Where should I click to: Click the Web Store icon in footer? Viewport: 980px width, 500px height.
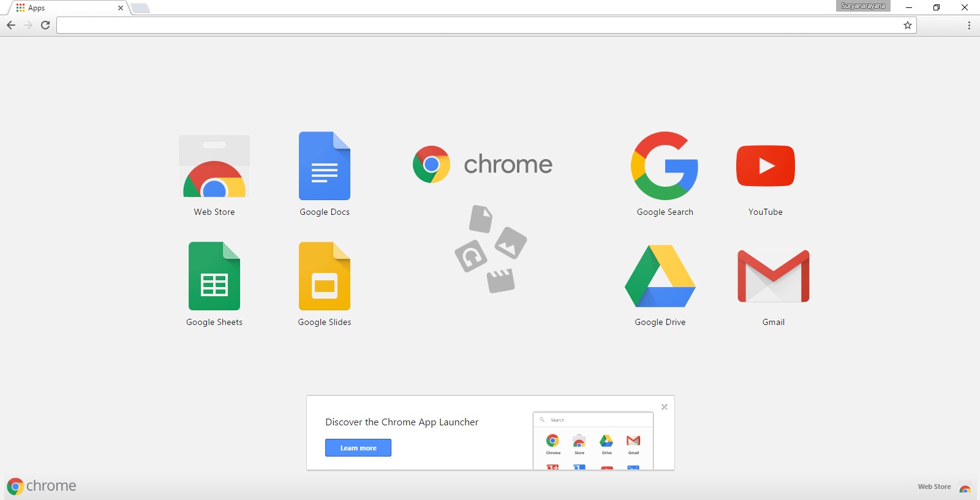click(x=965, y=488)
